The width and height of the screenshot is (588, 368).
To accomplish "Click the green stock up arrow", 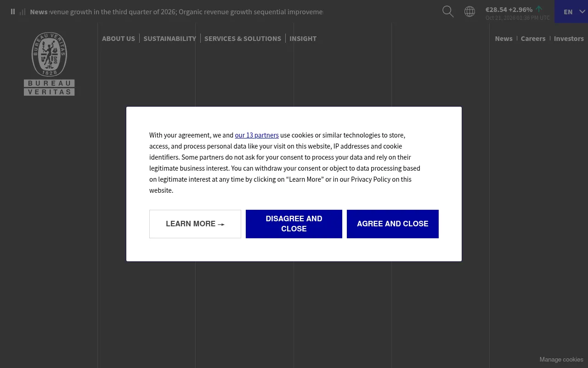I will tap(539, 9).
